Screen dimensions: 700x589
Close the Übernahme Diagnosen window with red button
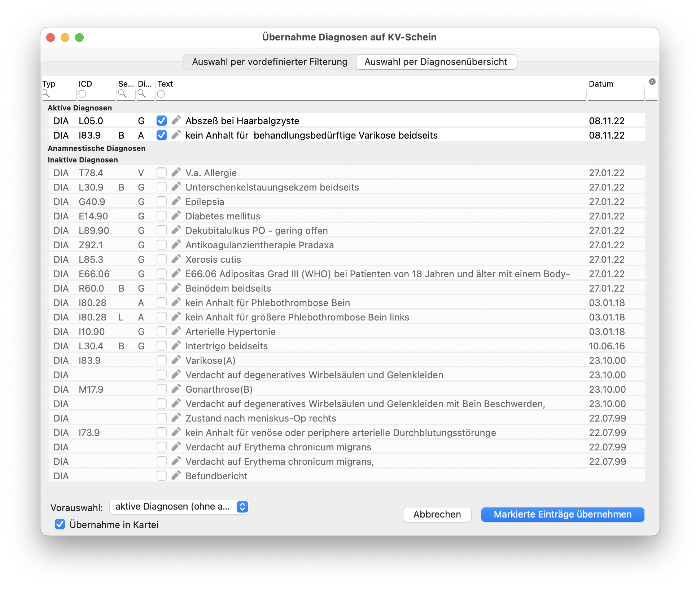tap(51, 37)
